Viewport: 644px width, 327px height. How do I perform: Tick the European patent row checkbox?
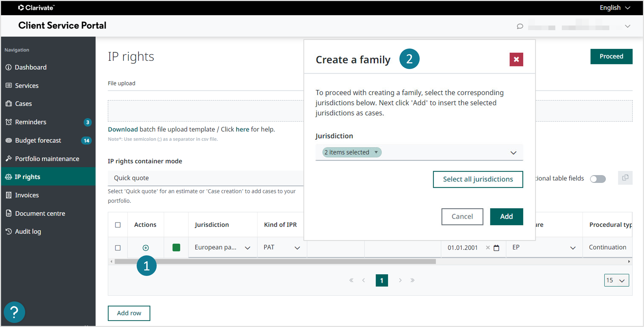[x=118, y=248]
